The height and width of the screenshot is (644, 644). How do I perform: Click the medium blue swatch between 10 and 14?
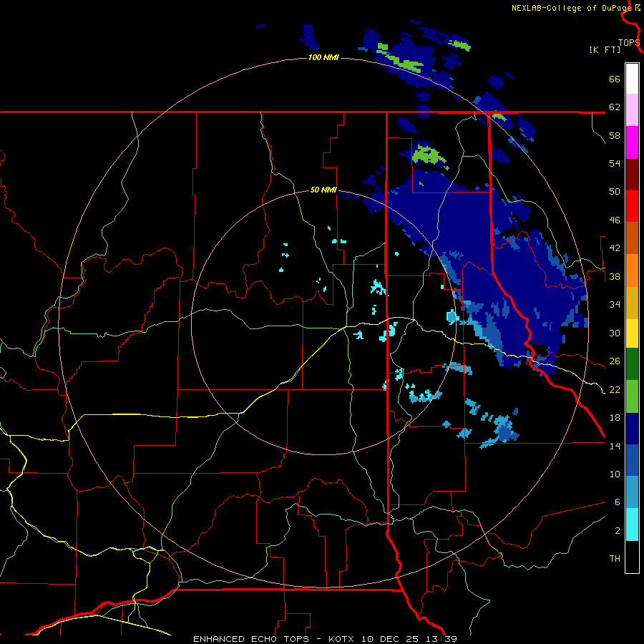pos(632,460)
